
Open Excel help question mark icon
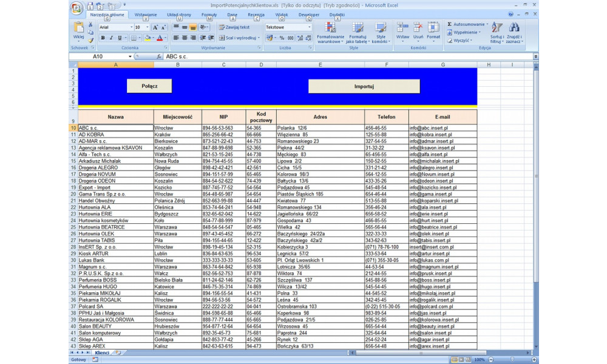tap(510, 15)
